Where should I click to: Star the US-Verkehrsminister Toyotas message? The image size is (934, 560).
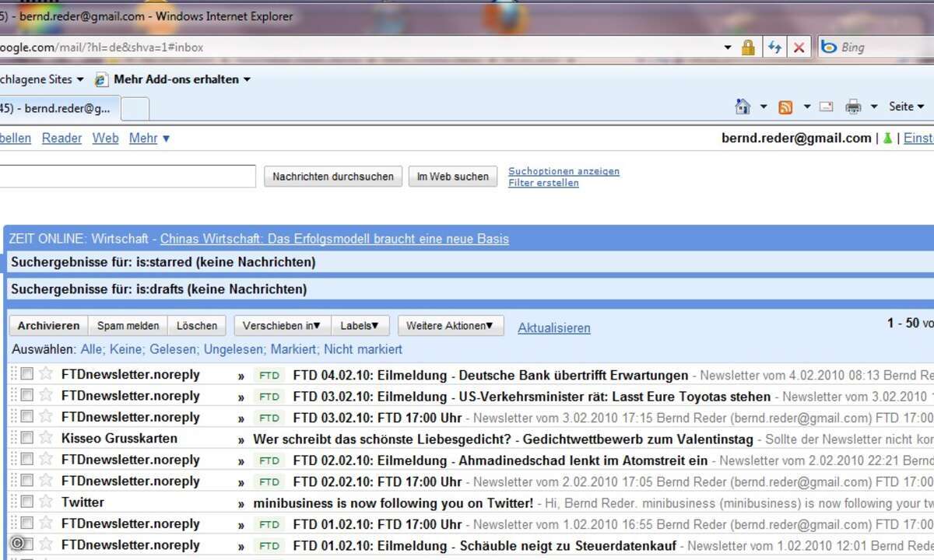[46, 395]
